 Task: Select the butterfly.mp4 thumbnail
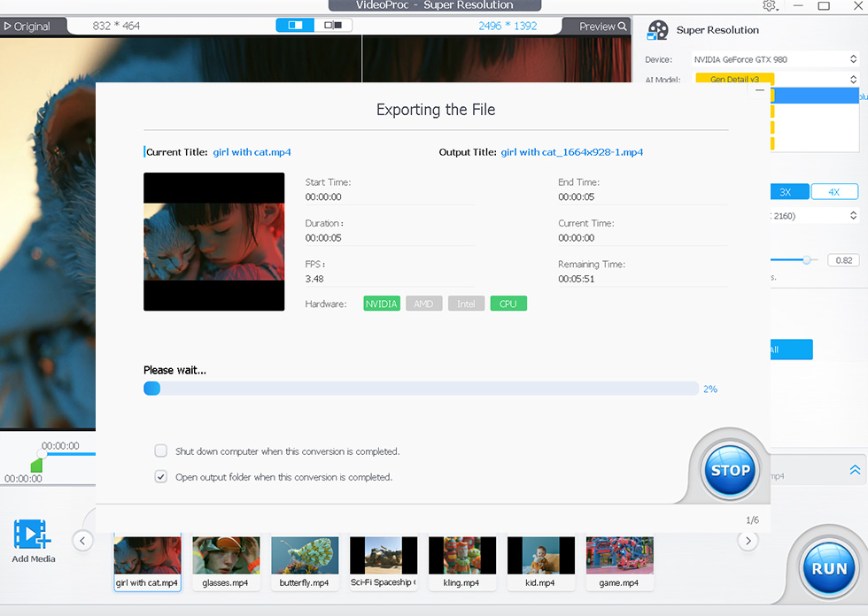coord(305,562)
